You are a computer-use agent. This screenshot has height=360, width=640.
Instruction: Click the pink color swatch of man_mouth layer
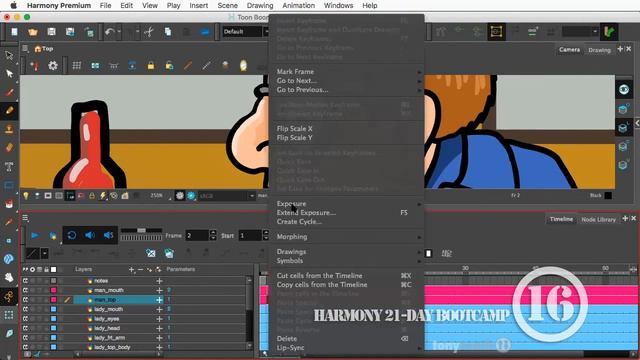[x=53, y=290]
